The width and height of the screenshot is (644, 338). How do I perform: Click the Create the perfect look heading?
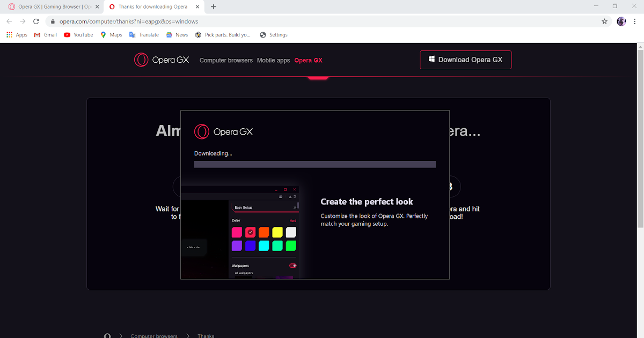pos(367,202)
